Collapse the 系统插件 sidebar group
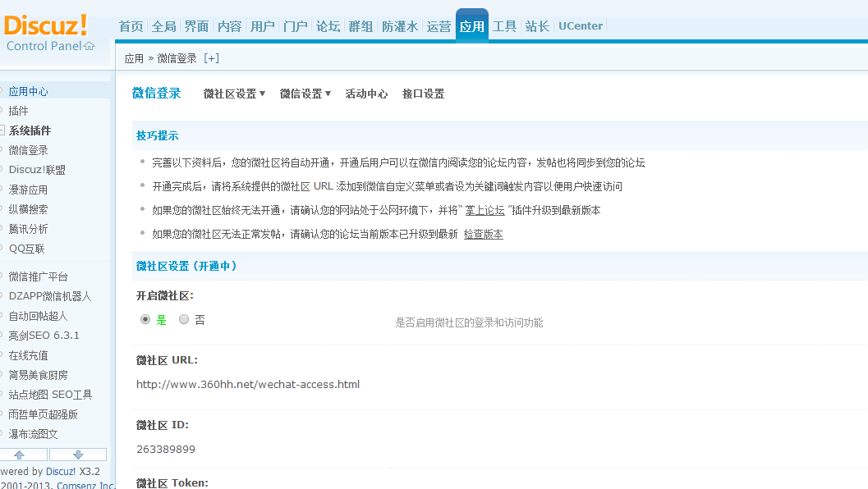This screenshot has width=868, height=489. point(2,130)
